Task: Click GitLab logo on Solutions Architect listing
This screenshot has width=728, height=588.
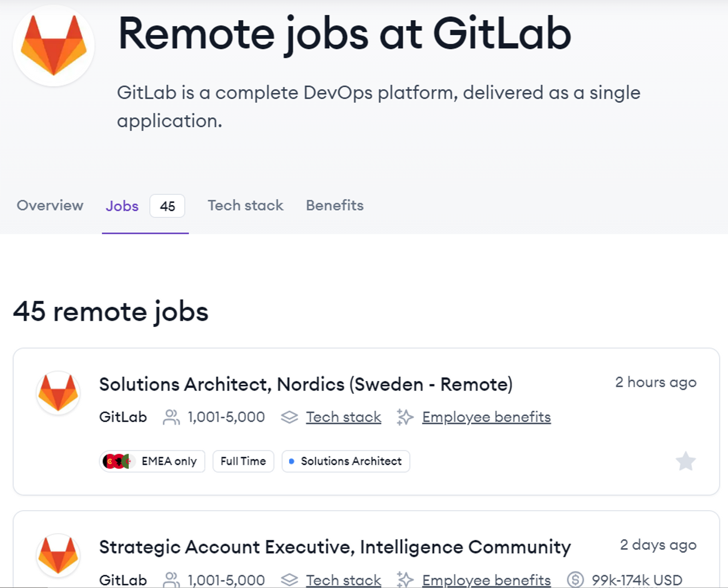Action: (x=58, y=393)
